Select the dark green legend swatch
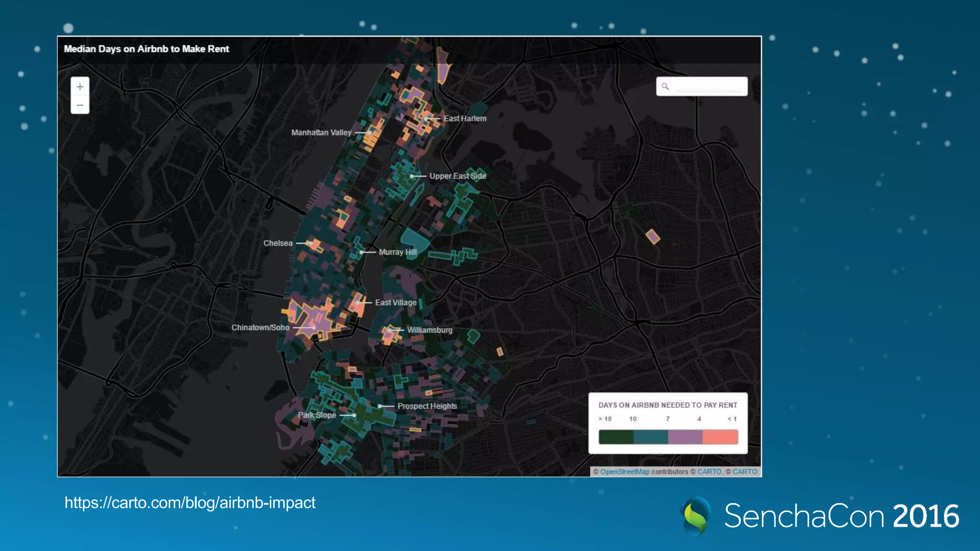 (616, 437)
